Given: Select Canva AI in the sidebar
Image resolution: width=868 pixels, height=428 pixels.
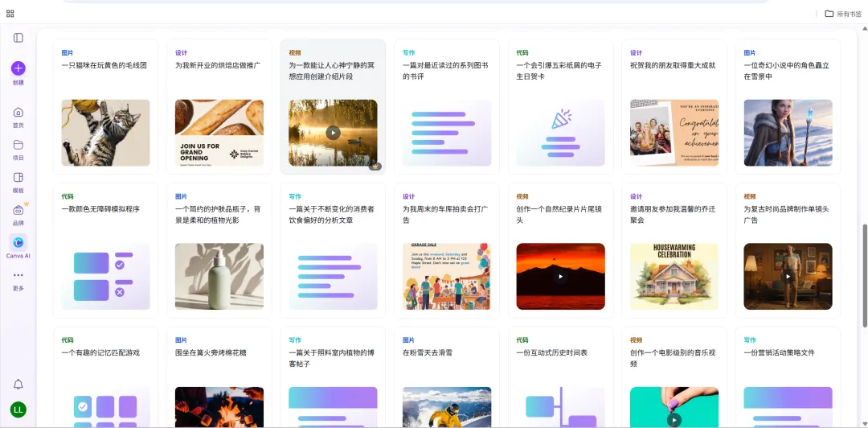Looking at the screenshot, I should (x=18, y=247).
